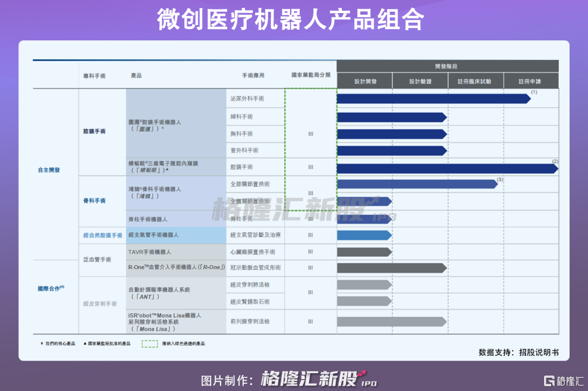
Task: Click the triangle legend marker for 國家藥監局批准的產品
Action: coord(85,343)
